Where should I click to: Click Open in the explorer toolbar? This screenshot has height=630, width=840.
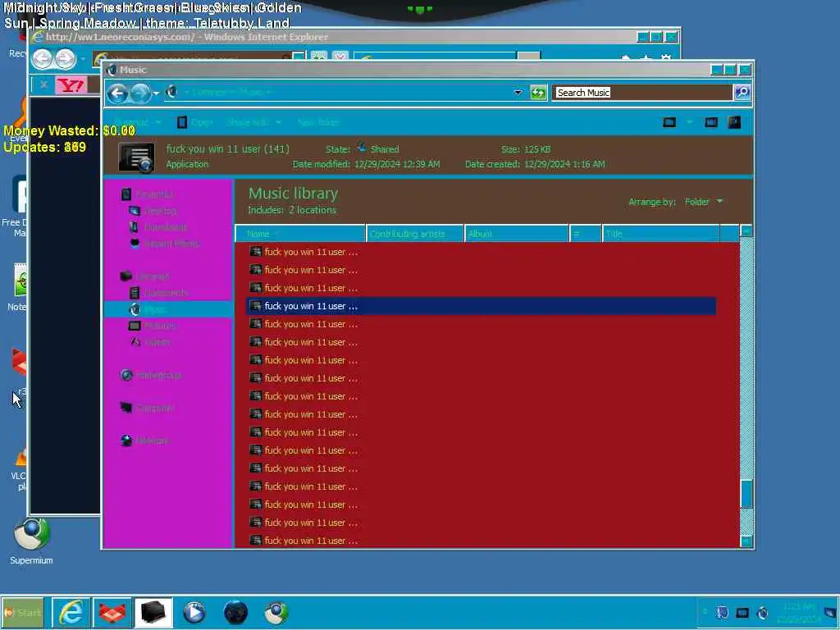195,123
